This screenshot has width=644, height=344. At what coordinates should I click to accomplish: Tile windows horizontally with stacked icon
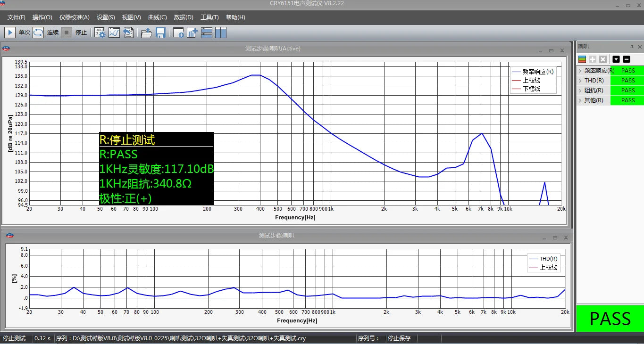(207, 33)
